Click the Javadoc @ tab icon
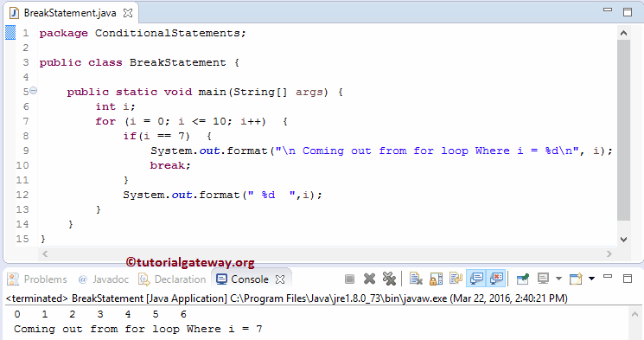This screenshot has width=644, height=340. click(83, 279)
